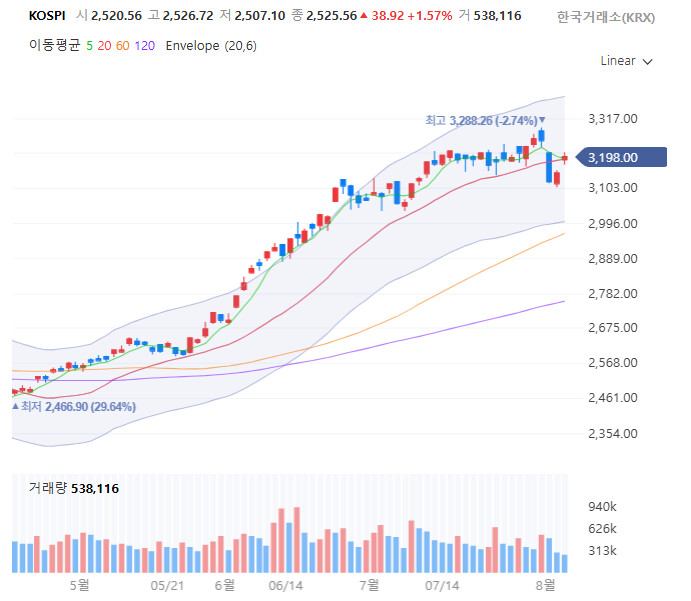Click the 5월 label on time axis

click(x=80, y=584)
